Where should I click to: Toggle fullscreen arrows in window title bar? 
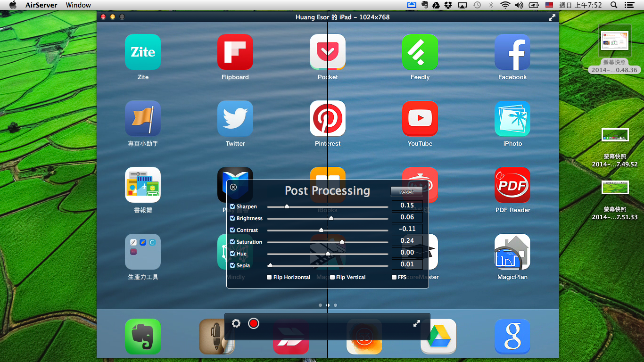coord(552,17)
